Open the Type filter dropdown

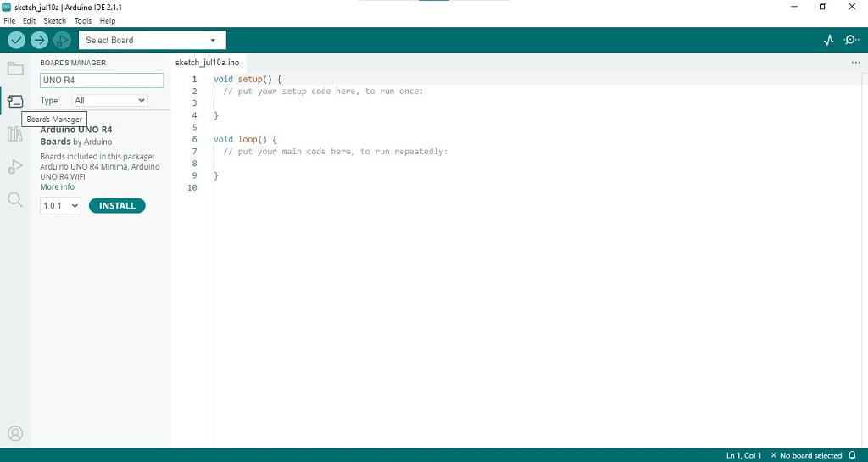[x=109, y=100]
